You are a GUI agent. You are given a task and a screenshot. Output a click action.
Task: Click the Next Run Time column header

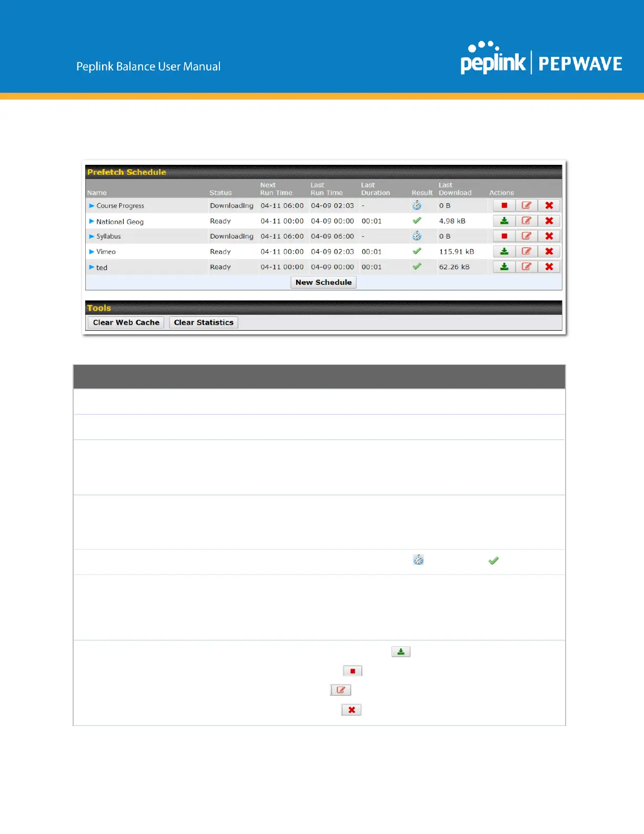276,189
